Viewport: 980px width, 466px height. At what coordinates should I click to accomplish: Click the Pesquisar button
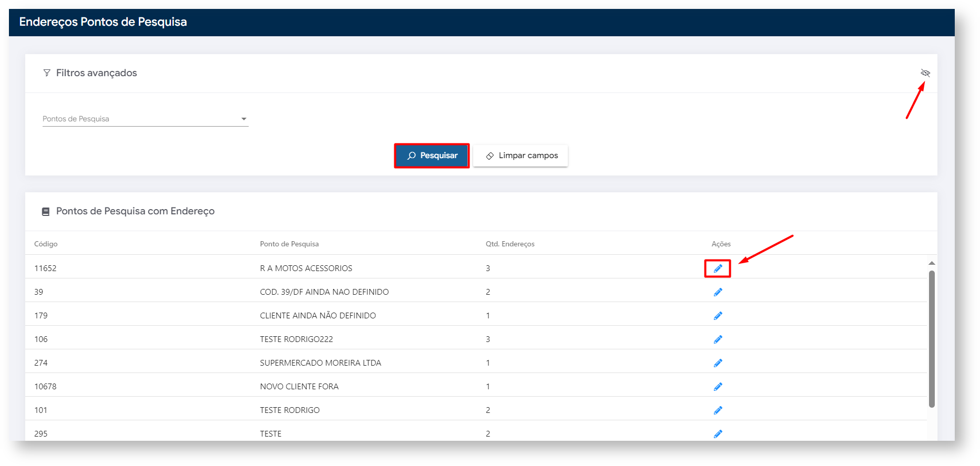coord(432,156)
